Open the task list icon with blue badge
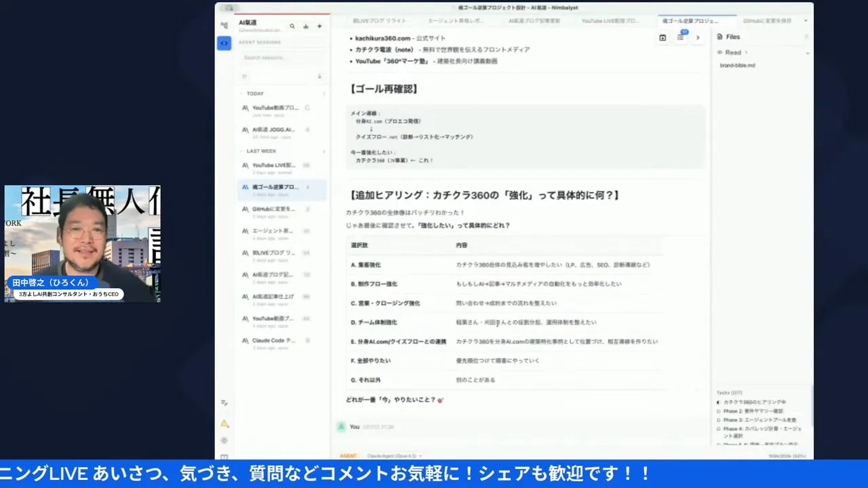Screen dimensions: 868x488 point(680,38)
